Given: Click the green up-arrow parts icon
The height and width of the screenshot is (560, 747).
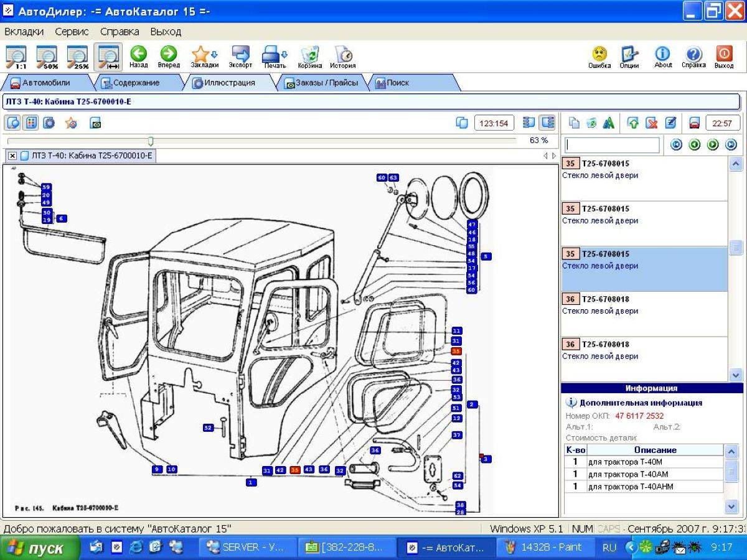Looking at the screenshot, I should click(x=632, y=123).
